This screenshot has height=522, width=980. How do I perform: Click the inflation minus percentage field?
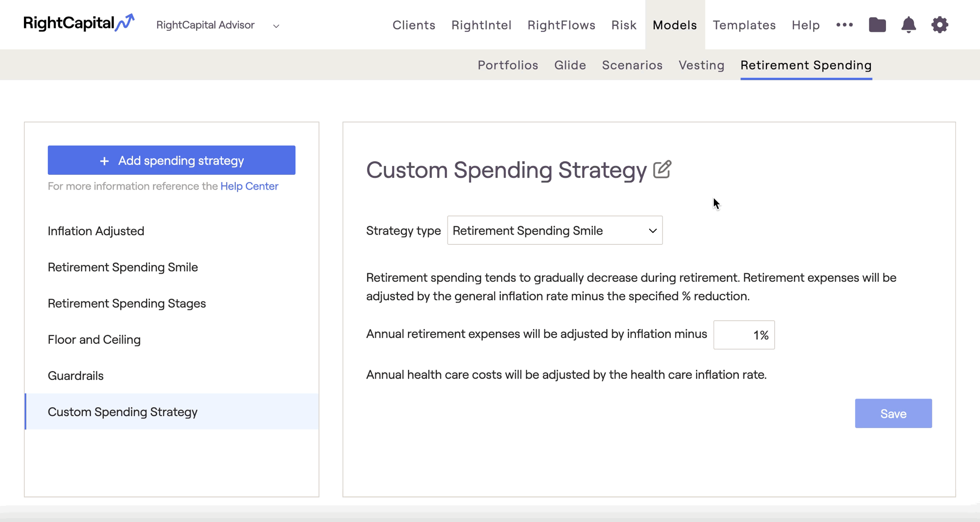(x=744, y=335)
